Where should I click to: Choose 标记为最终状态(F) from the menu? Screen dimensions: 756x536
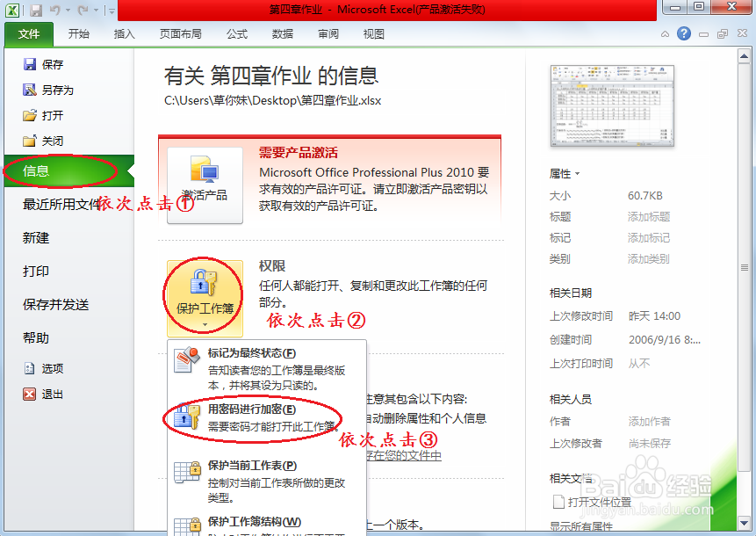267,368
